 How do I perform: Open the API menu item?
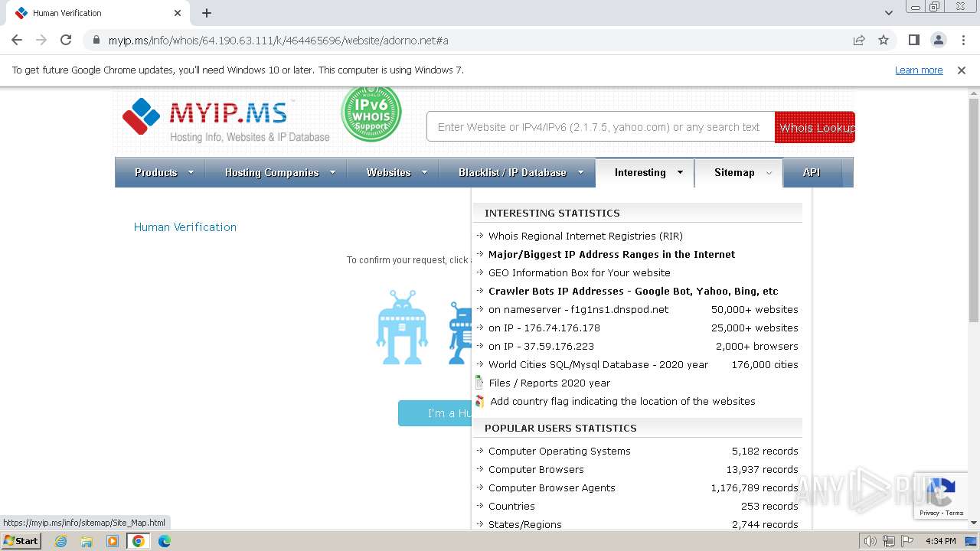811,172
